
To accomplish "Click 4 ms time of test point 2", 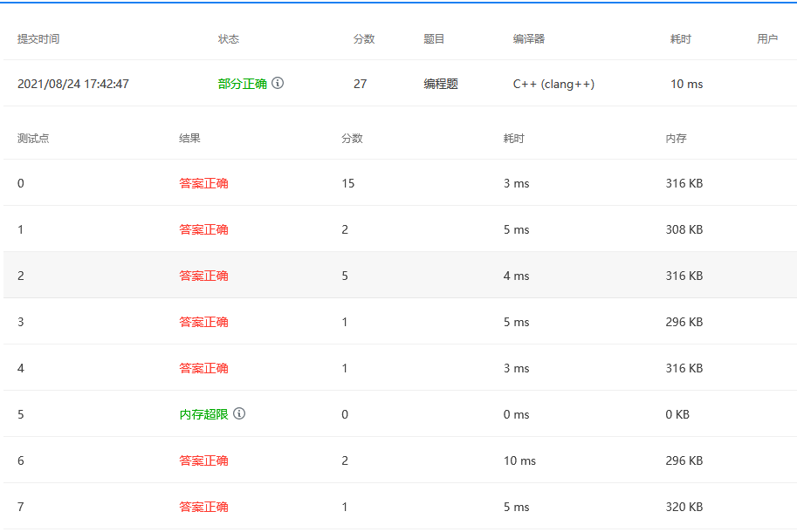I will (x=517, y=276).
